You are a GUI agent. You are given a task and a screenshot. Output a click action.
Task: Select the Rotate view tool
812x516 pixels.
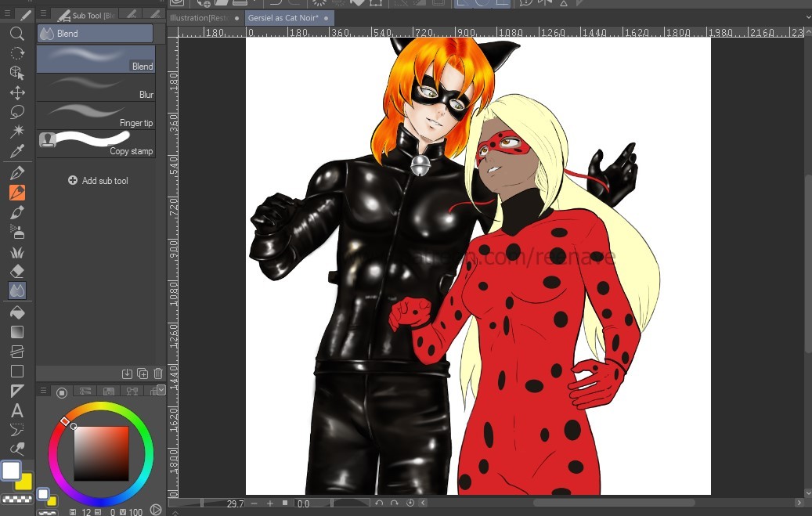click(17, 53)
